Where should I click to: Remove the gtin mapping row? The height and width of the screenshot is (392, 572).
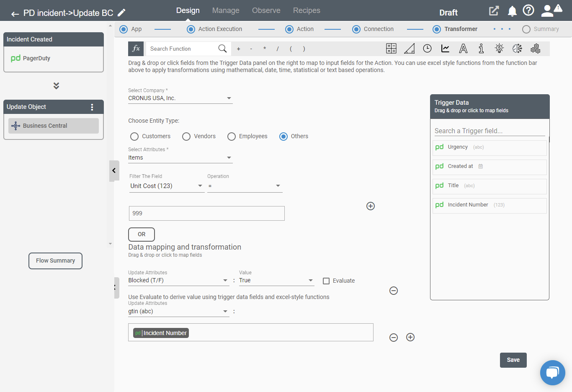click(394, 338)
